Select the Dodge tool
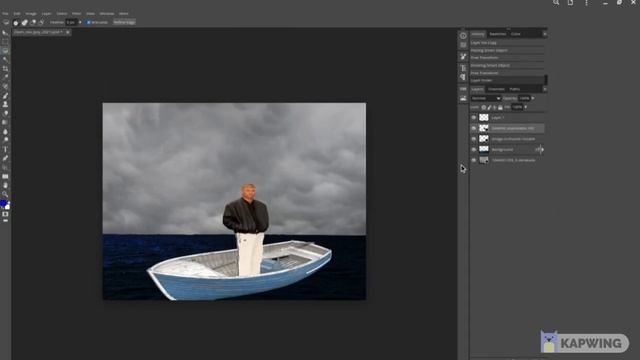Image resolution: width=640 pixels, height=360 pixels. pyautogui.click(x=5, y=140)
